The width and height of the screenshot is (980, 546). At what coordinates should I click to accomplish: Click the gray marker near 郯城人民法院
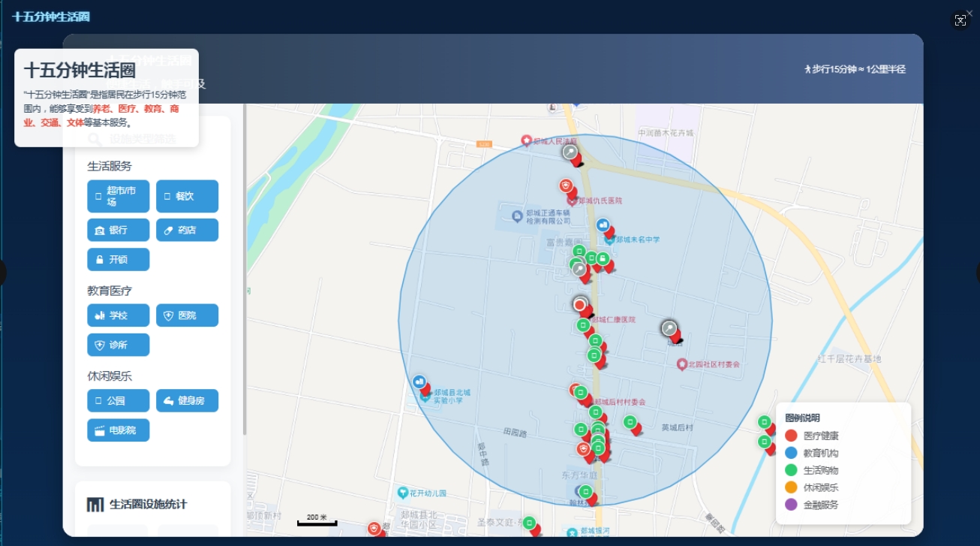tap(571, 152)
